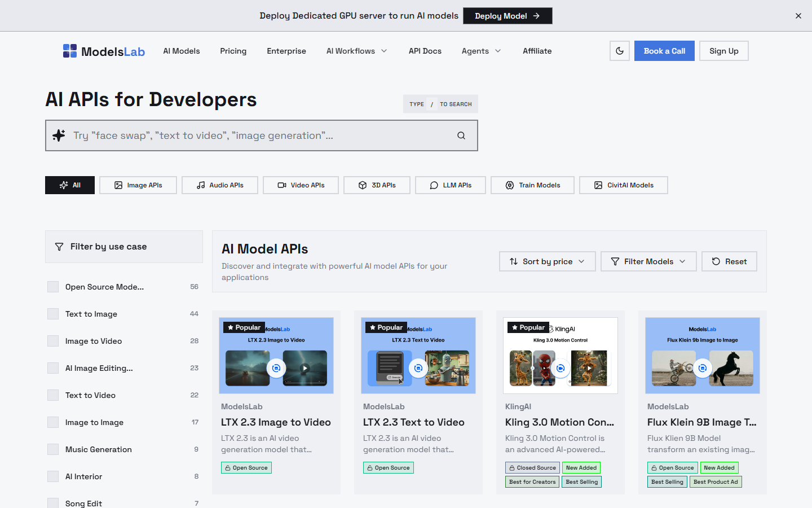Expand the AI Workflows navigation menu
The image size is (812, 508).
[356, 51]
